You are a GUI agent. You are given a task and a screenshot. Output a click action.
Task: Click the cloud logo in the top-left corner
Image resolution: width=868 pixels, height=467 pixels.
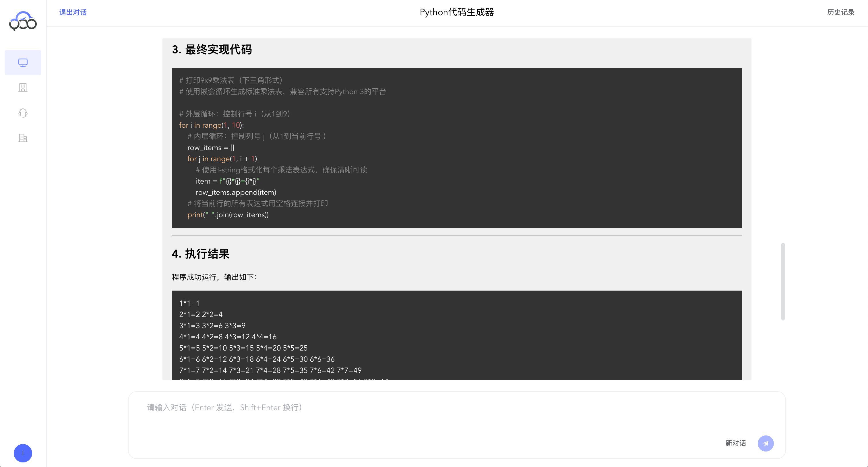click(x=22, y=22)
